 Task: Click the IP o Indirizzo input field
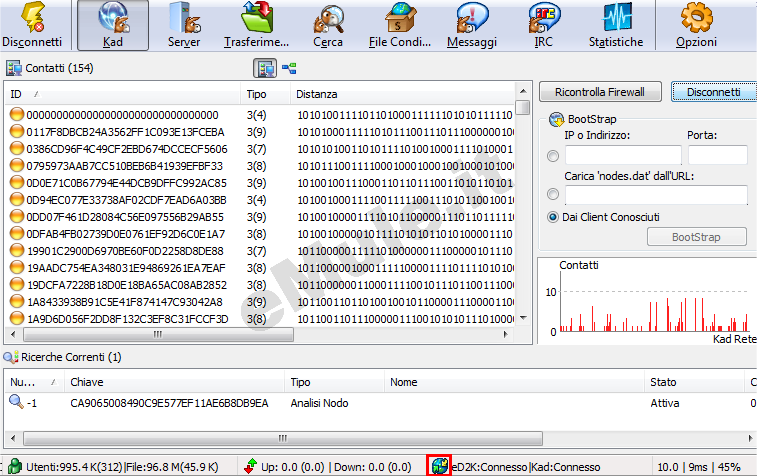click(623, 155)
